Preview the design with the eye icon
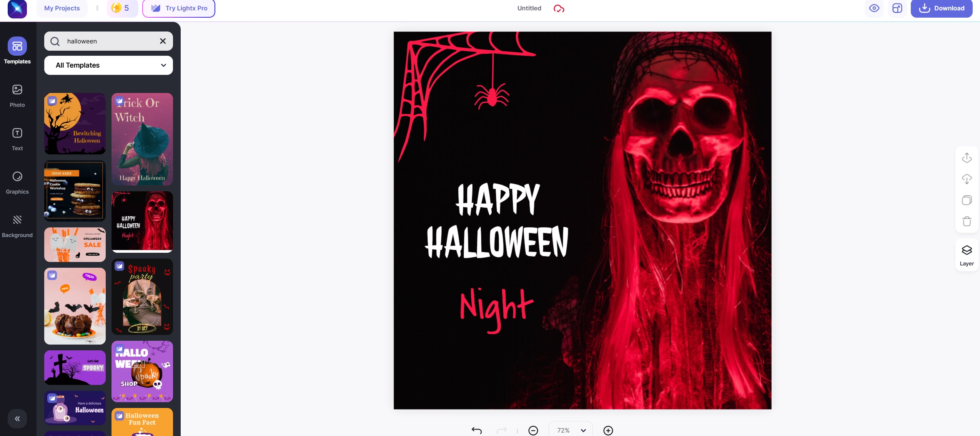 coord(874,8)
